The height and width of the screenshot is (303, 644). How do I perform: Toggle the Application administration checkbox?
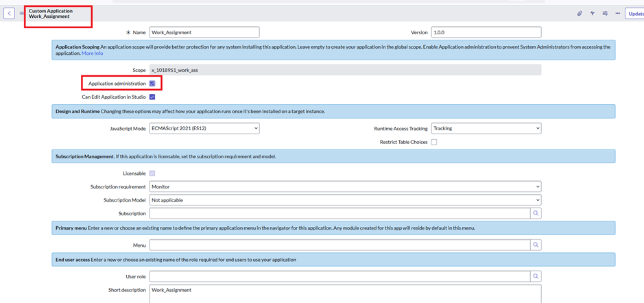pos(152,84)
